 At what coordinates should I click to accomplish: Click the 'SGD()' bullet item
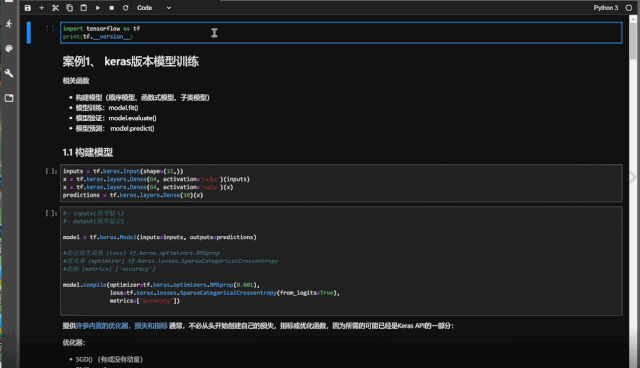[109, 359]
